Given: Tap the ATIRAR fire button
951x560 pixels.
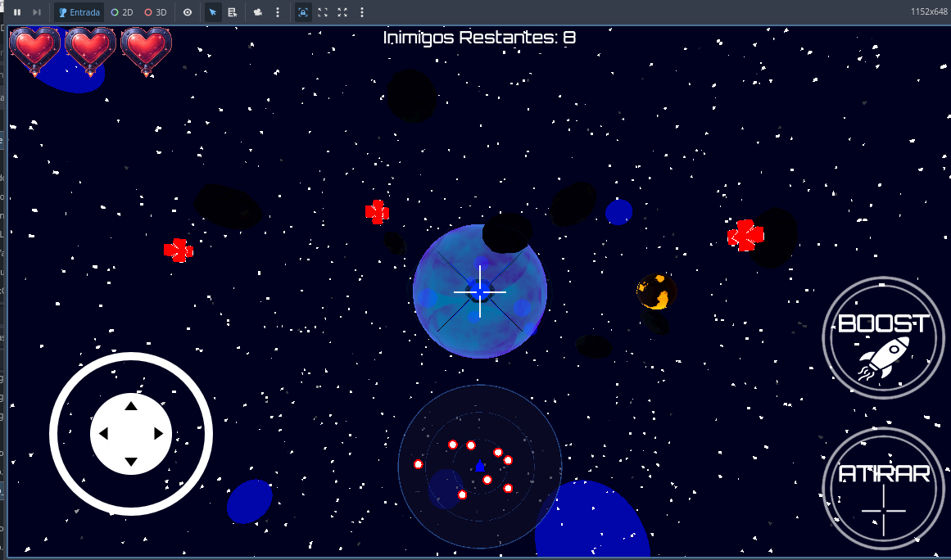Looking at the screenshot, I should coord(883,489).
